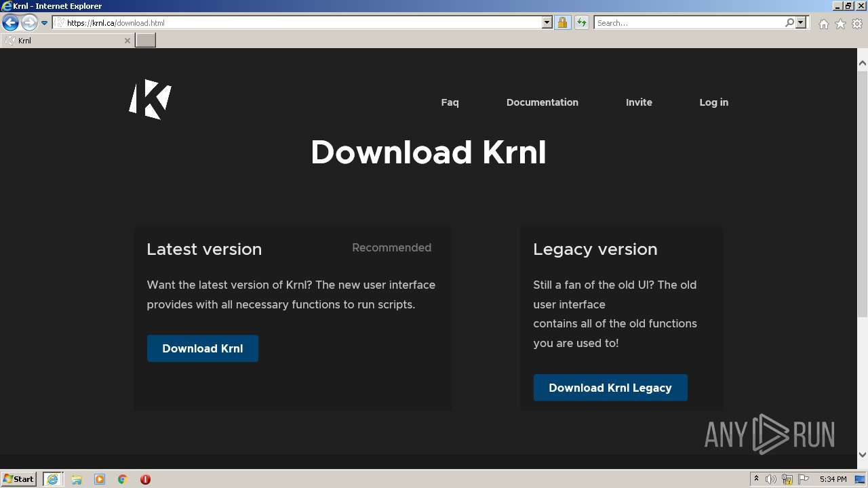Click the 'Download Krnl' page title
The height and width of the screenshot is (488, 868).
(x=428, y=152)
